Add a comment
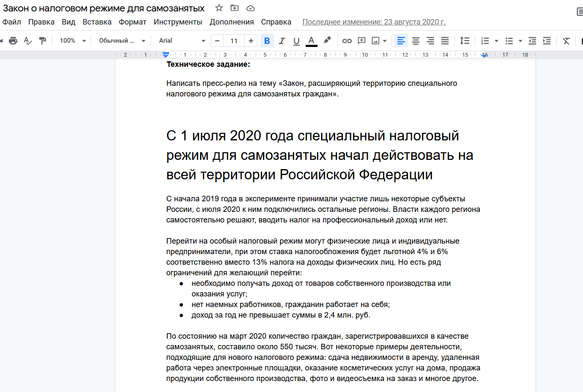This screenshot has height=392, width=583. pos(361,41)
